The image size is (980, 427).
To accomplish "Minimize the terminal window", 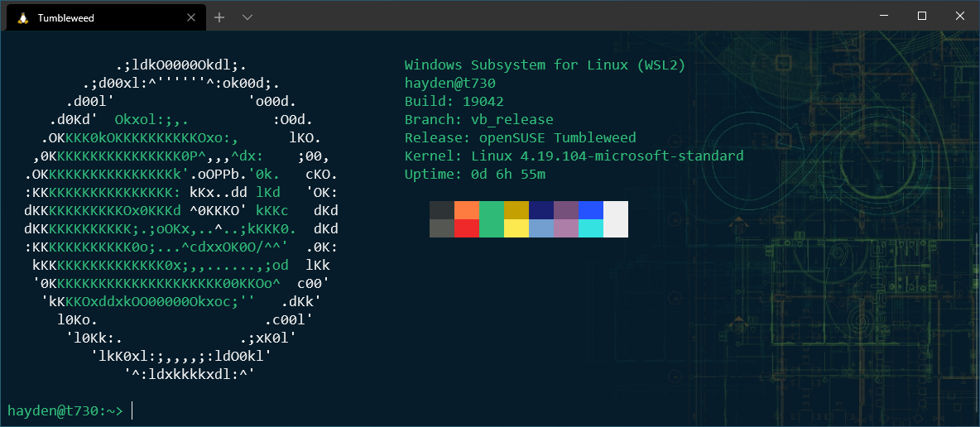I will [883, 17].
